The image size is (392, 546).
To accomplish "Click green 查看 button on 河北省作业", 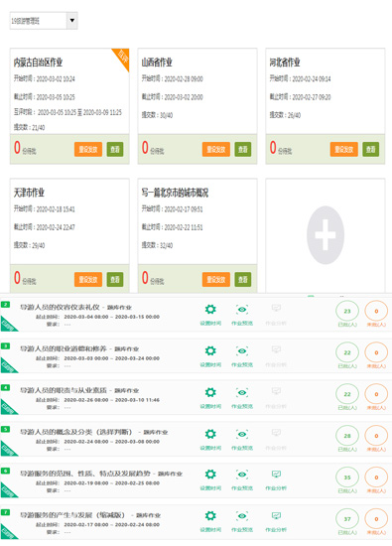I will (371, 149).
